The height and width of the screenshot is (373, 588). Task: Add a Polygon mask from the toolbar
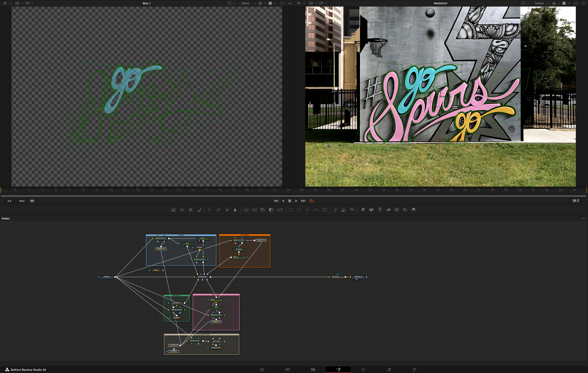pos(308,210)
